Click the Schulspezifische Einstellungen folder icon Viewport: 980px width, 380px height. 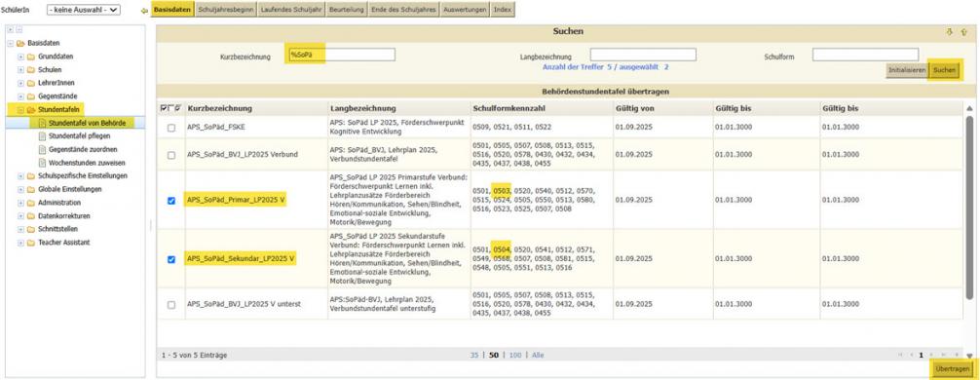click(x=30, y=175)
